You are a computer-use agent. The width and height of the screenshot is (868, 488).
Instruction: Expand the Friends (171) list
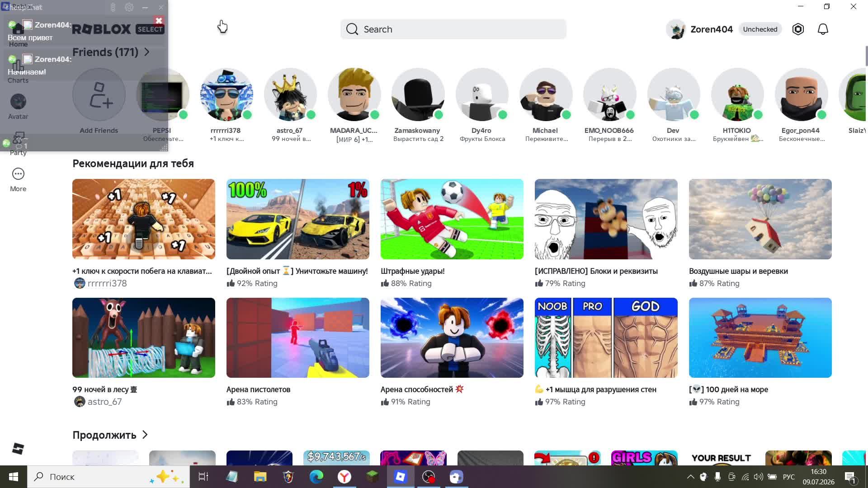pos(111,52)
